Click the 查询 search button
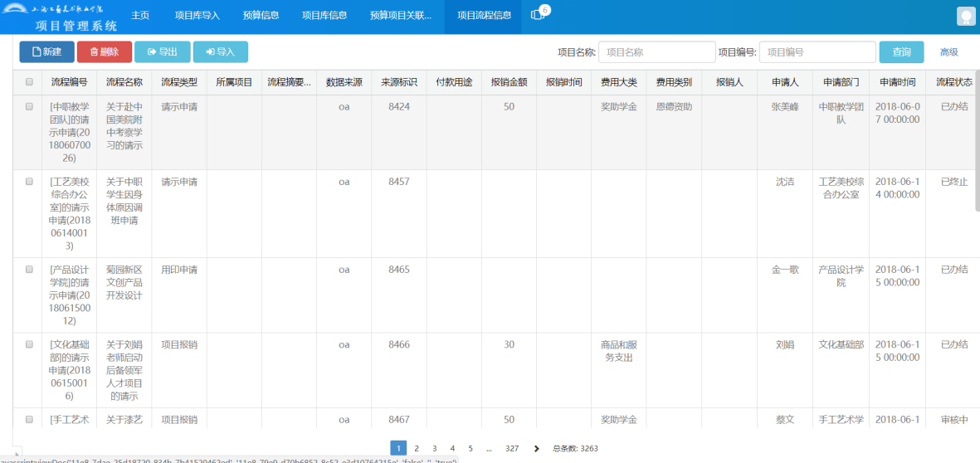 click(x=901, y=52)
